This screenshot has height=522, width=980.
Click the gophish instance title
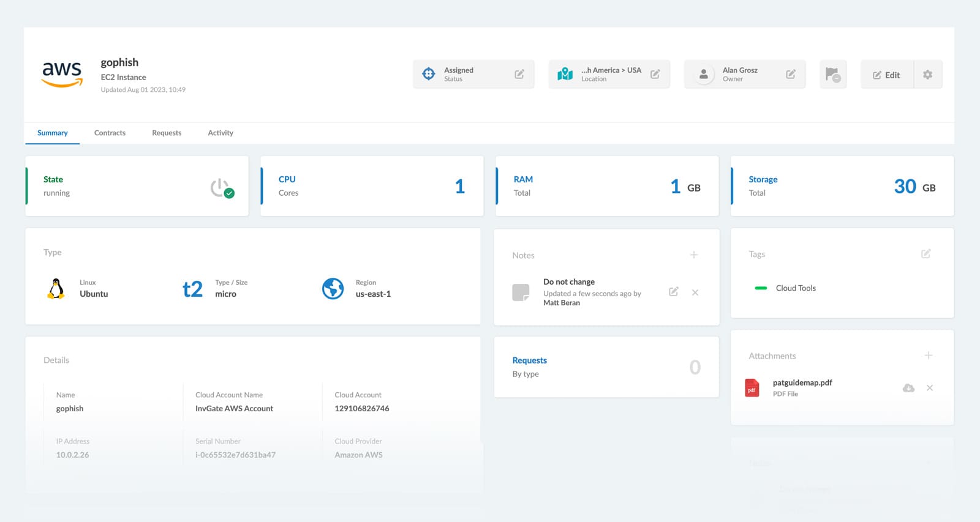(119, 62)
